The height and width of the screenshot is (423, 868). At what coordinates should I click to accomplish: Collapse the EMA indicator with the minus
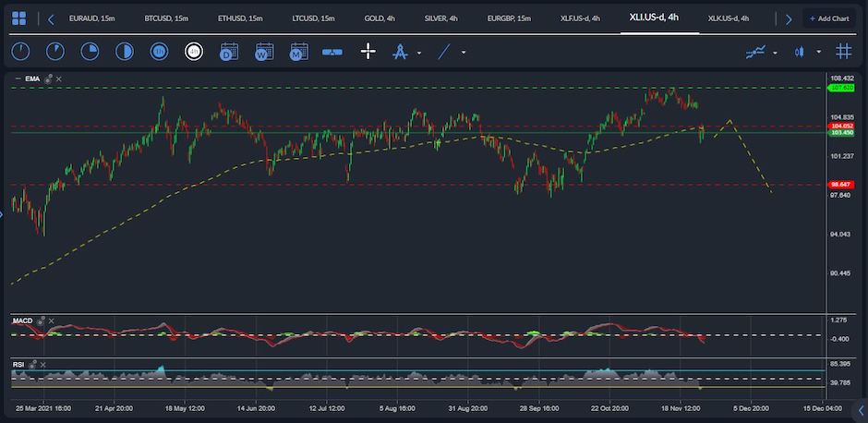point(18,79)
